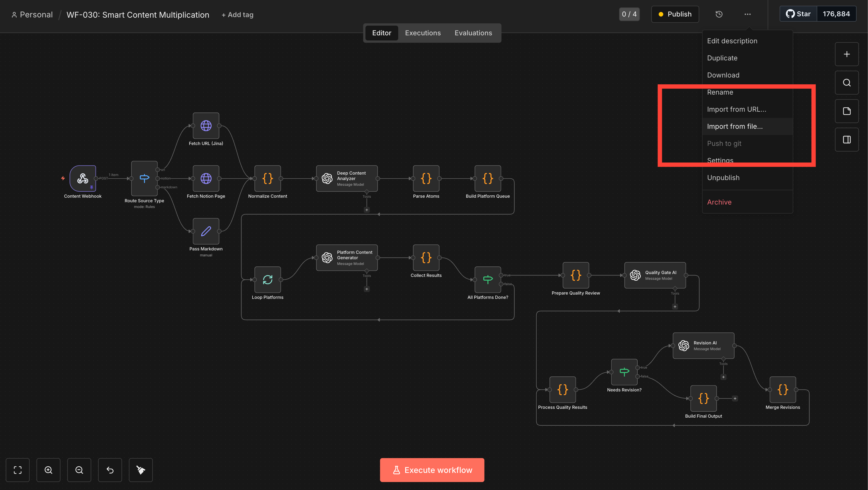Viewport: 868px width, 490px height.
Task: Select the Deep Content Analyzer node
Action: coord(347,178)
